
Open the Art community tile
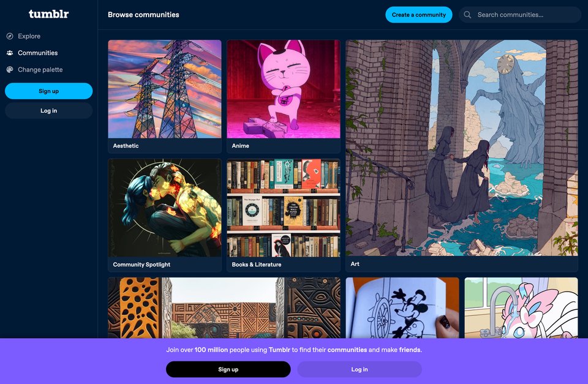(x=462, y=156)
